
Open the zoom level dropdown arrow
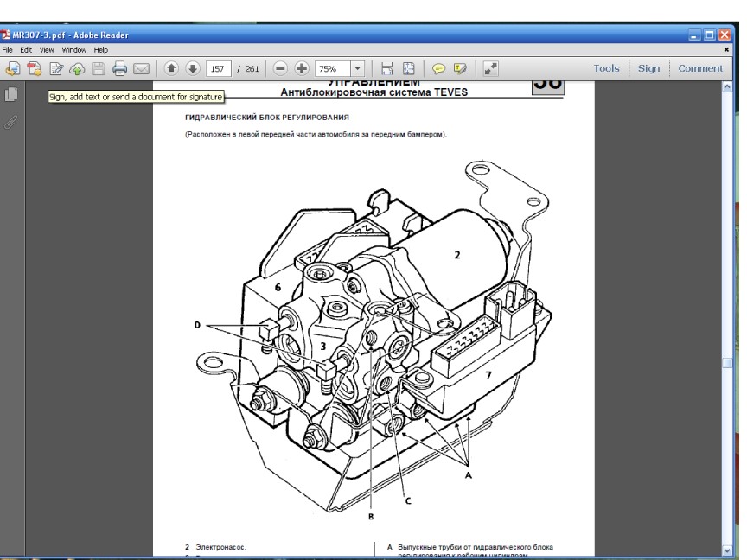point(357,69)
